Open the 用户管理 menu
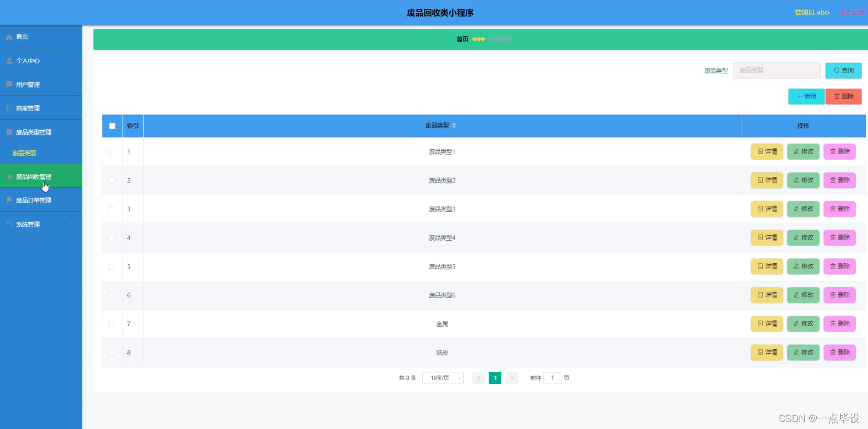 click(x=41, y=85)
